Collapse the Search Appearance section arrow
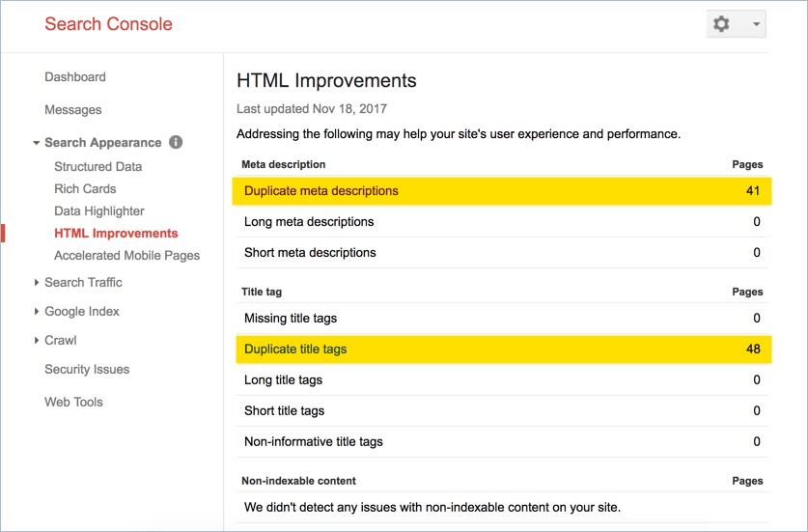This screenshot has width=808, height=532. 36,143
